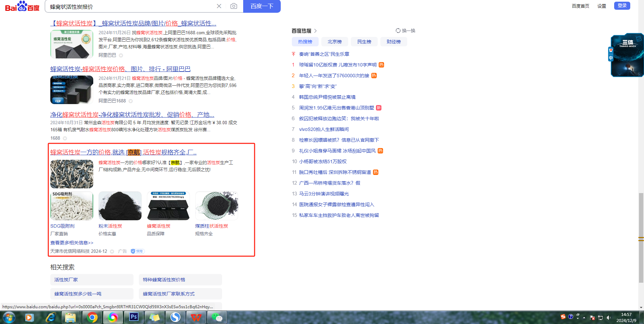Click the 换一换 refresh icon

[x=398, y=31]
